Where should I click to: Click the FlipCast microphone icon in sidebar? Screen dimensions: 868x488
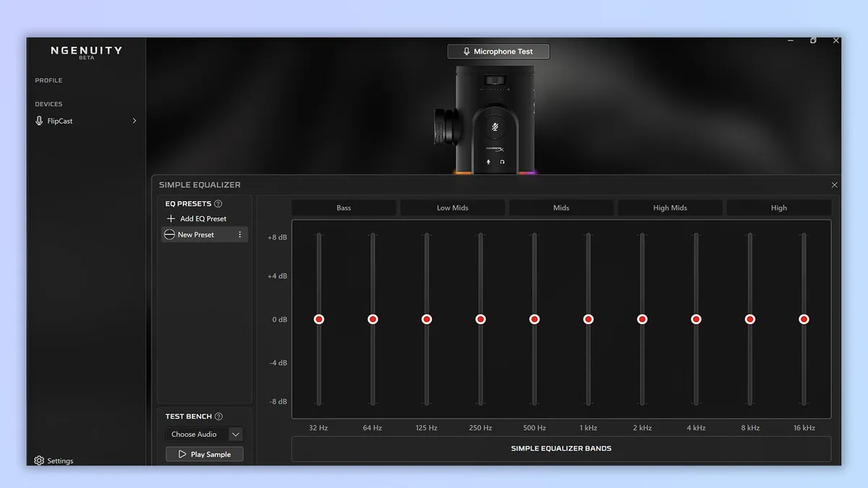(39, 121)
